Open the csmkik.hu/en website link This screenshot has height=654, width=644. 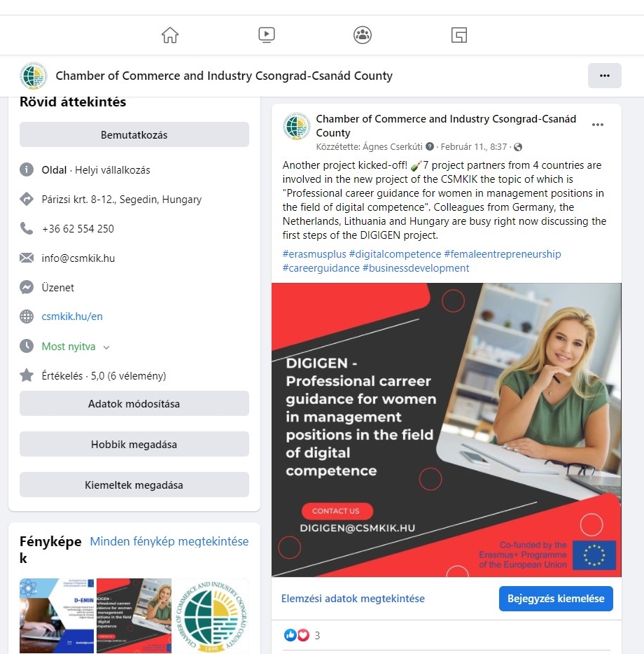coord(72,316)
